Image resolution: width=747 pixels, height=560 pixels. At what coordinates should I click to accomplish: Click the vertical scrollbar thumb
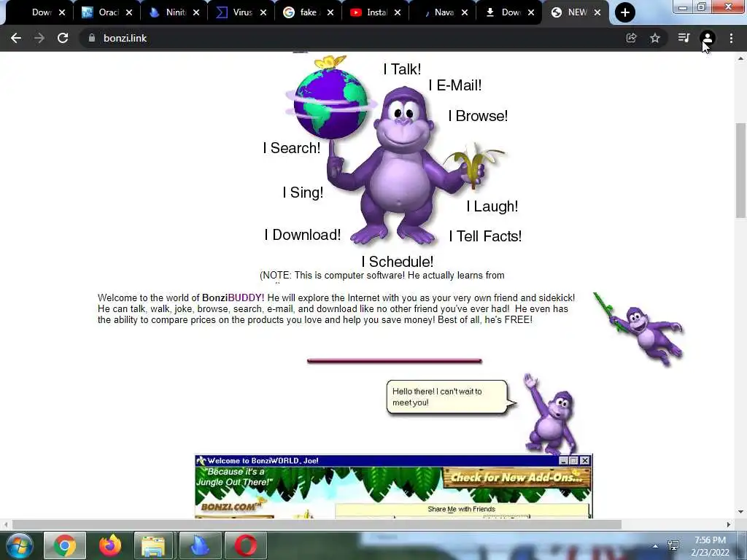pyautogui.click(x=741, y=170)
